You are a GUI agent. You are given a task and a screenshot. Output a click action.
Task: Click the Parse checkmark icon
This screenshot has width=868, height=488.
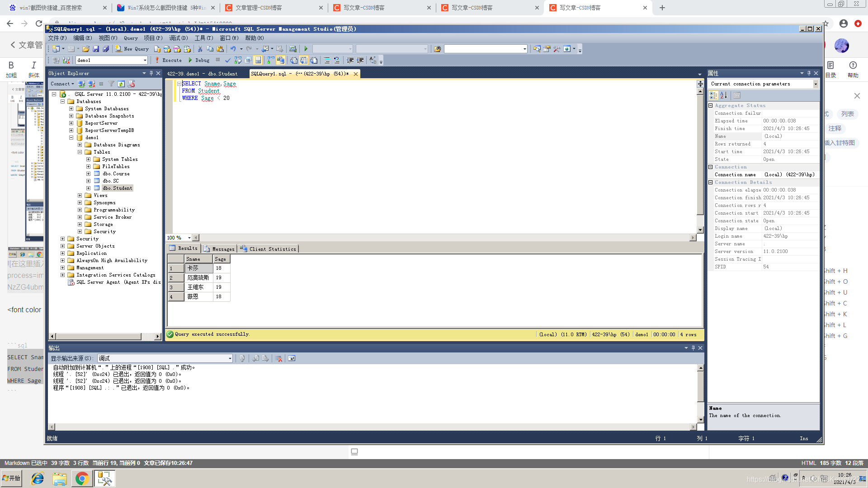tap(228, 60)
